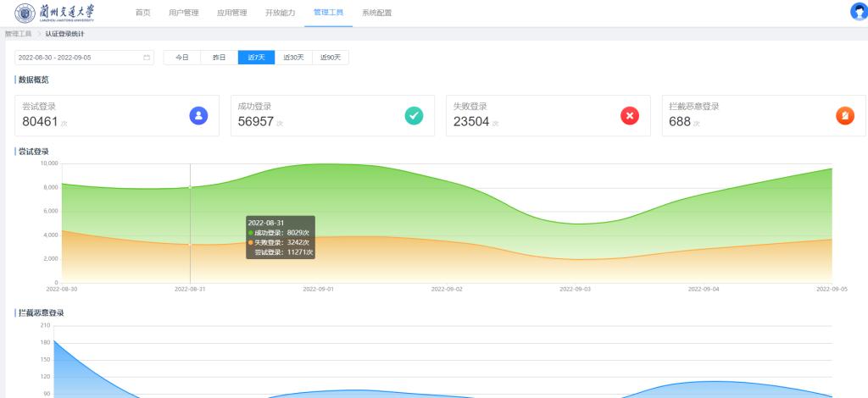Click the blue person icon on 尝试登录 card
The height and width of the screenshot is (398, 868).
pyautogui.click(x=198, y=115)
